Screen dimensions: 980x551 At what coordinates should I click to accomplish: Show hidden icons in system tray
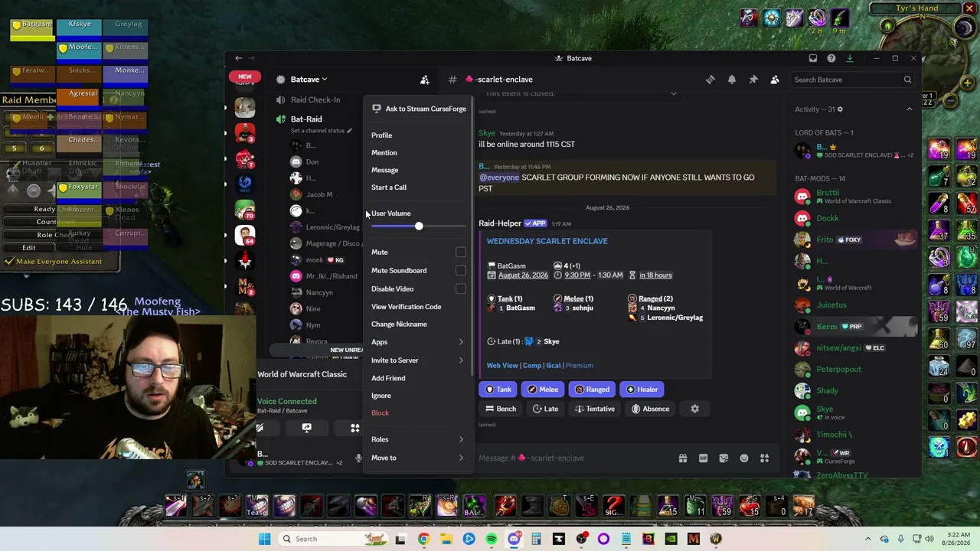867,539
